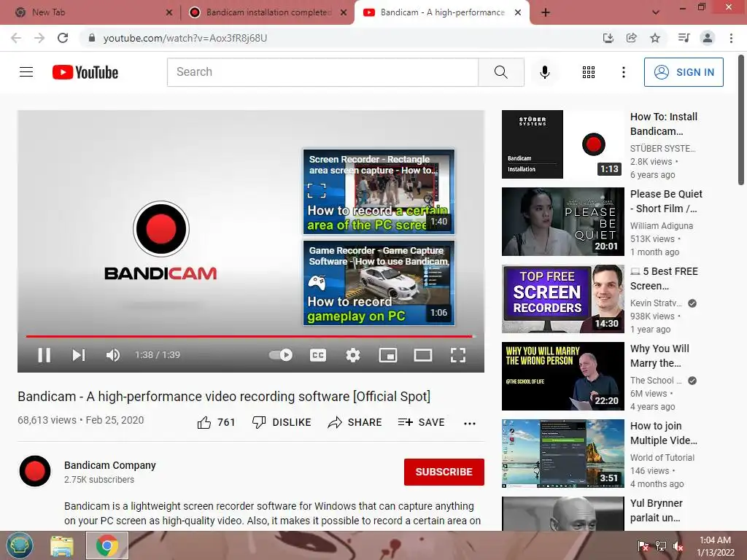Open the network tray icon
The image size is (747, 560).
pos(661,546)
